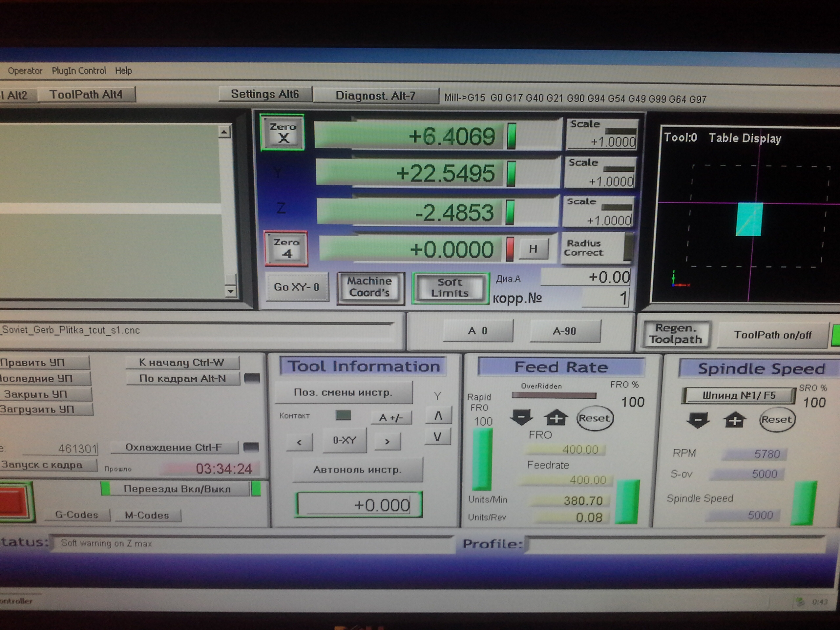Click the Go XY-0 button
The height and width of the screenshot is (630, 840).
(297, 287)
